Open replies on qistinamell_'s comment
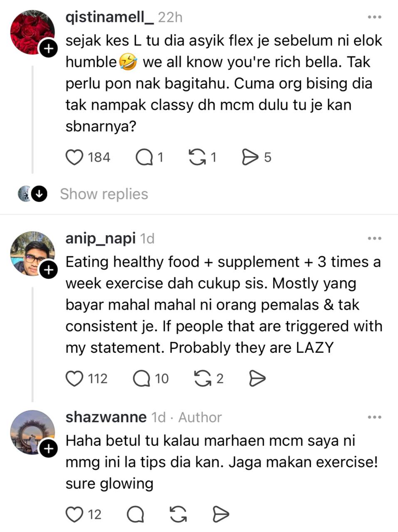The image size is (398, 532). point(144,158)
